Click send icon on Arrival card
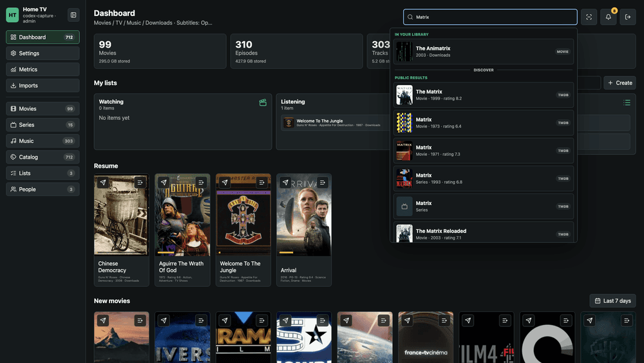The image size is (644, 363). coord(285,182)
